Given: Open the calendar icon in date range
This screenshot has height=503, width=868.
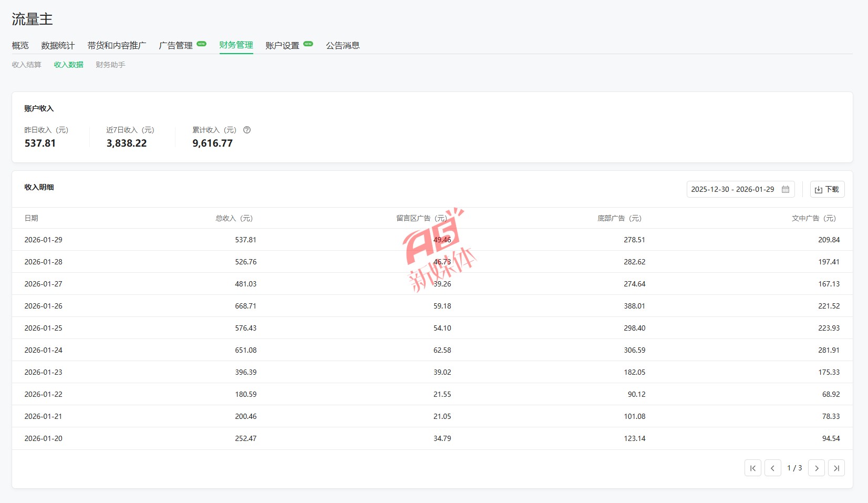Looking at the screenshot, I should coord(785,189).
